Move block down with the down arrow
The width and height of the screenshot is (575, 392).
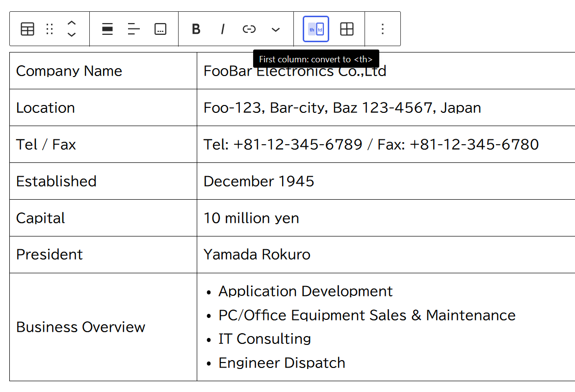[x=72, y=34]
